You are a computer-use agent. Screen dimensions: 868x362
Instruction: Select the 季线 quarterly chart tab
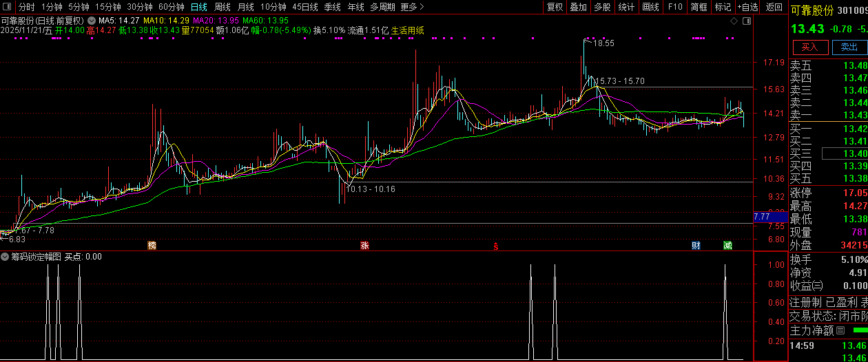point(332,7)
